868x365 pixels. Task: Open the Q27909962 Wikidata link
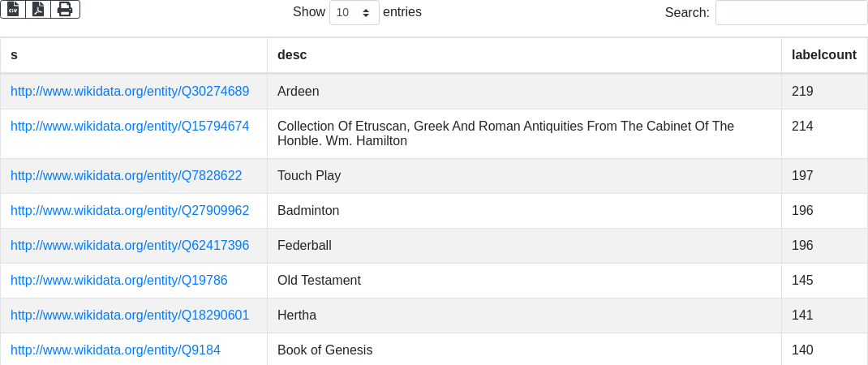130,211
